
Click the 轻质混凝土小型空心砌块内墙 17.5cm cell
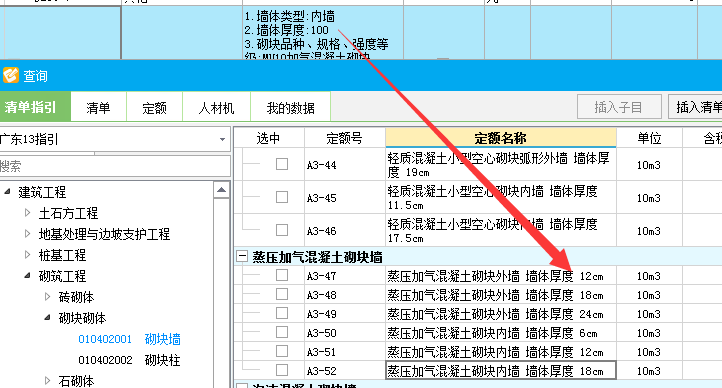pos(501,230)
